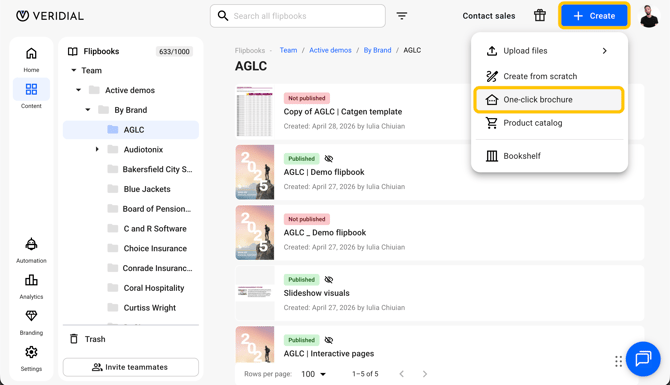Screen dimensions: 670x385
Task: Go to the next page arrow
Action: pyautogui.click(x=425, y=374)
